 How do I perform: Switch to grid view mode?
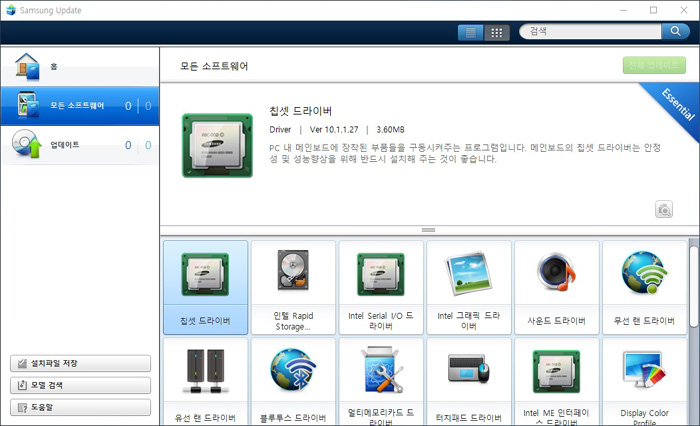pos(497,32)
